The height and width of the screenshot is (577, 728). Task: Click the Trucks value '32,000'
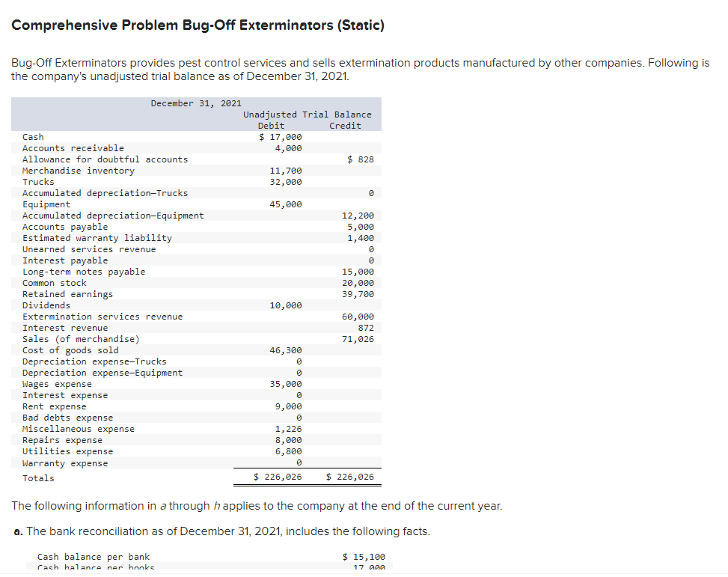point(286,182)
